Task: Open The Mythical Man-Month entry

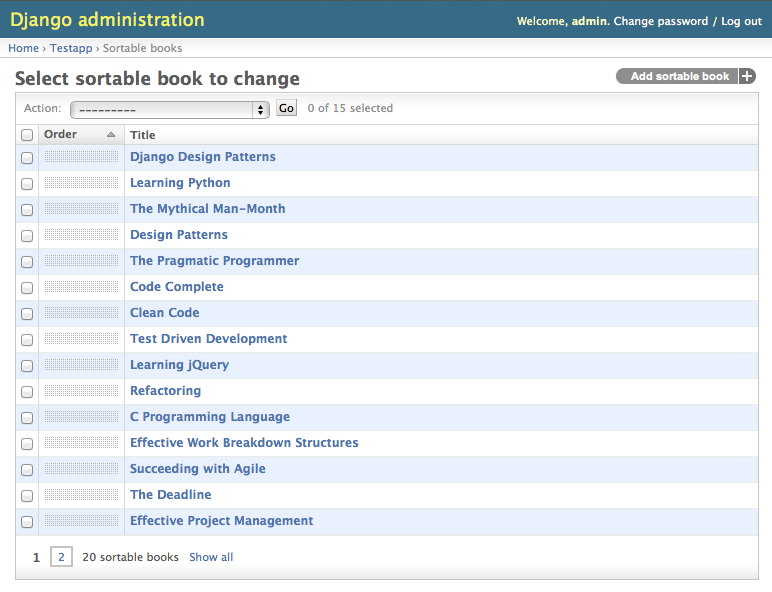Action: coord(208,209)
